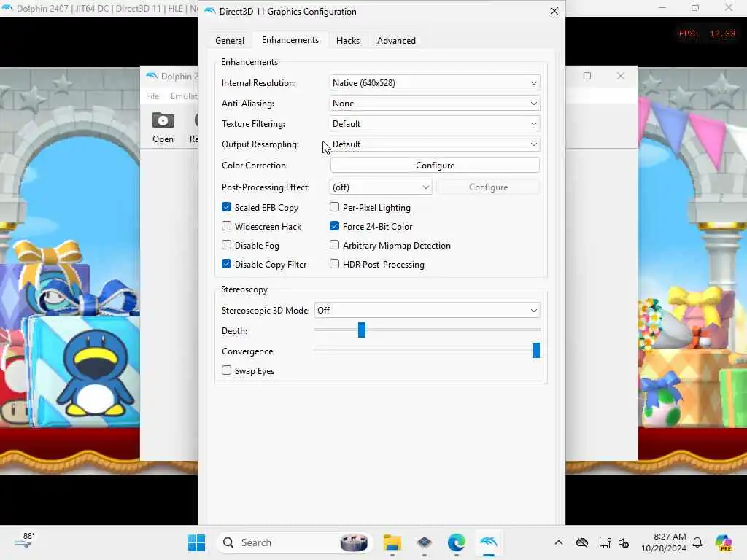The image size is (747, 560).
Task: Click the Color Correction Configure button
Action: click(435, 166)
